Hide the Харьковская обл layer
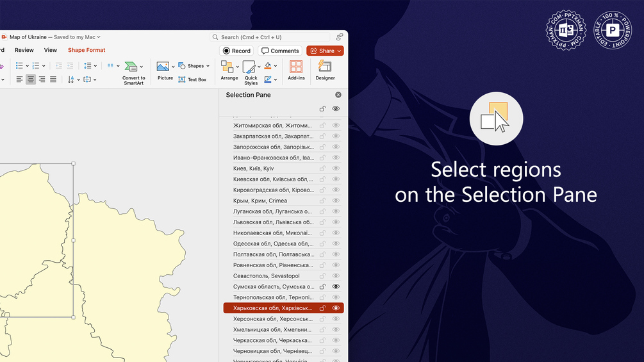 point(336,308)
